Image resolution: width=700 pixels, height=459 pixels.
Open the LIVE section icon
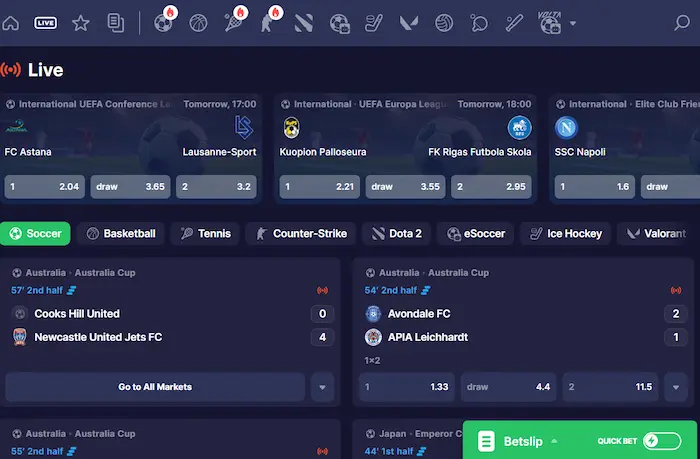[x=46, y=23]
